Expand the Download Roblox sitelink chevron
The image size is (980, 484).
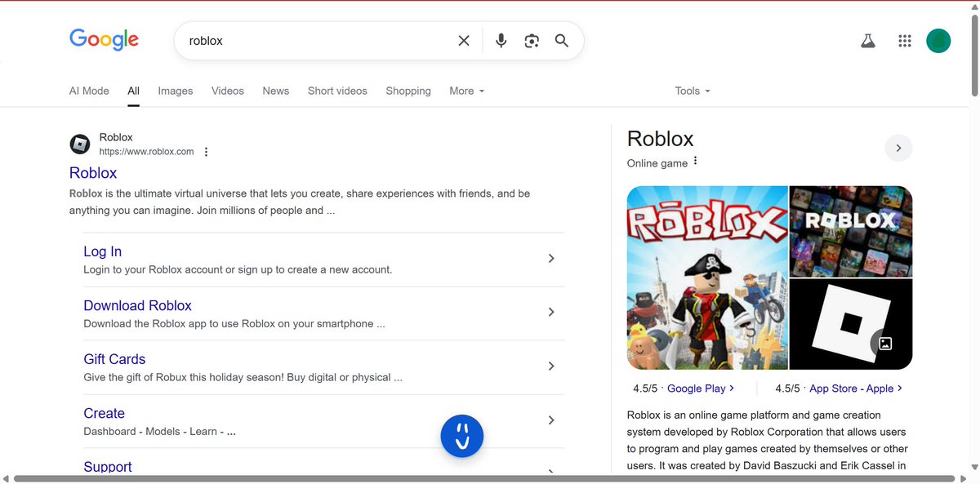[551, 312]
